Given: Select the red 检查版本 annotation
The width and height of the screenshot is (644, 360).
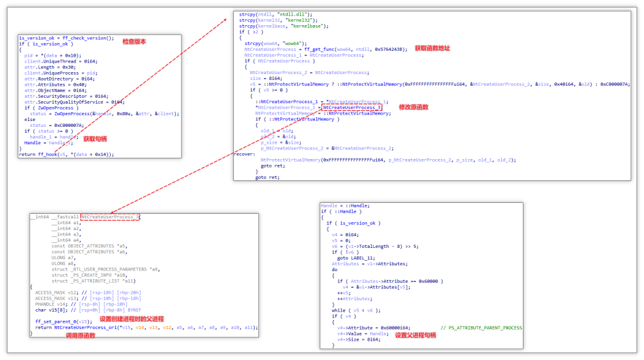Looking at the screenshot, I should tap(134, 41).
